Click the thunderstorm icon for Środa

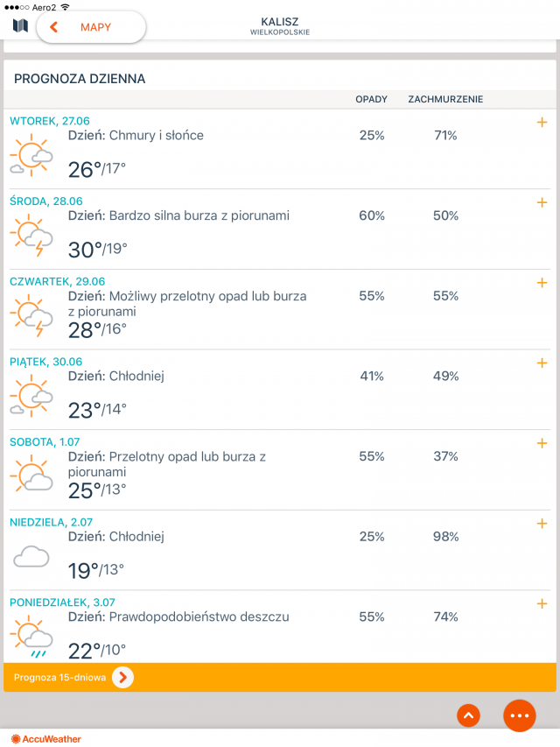coord(31,236)
